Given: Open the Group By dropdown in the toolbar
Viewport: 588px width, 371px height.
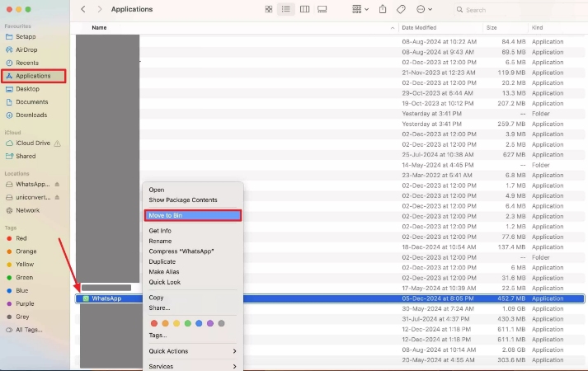Looking at the screenshot, I should [x=360, y=9].
